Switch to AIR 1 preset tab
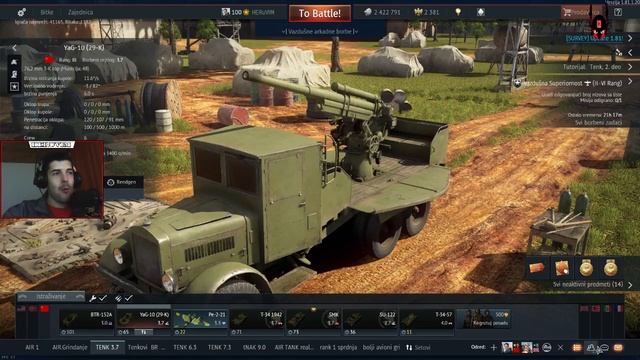This screenshot has height=360, width=640. pos(32,347)
